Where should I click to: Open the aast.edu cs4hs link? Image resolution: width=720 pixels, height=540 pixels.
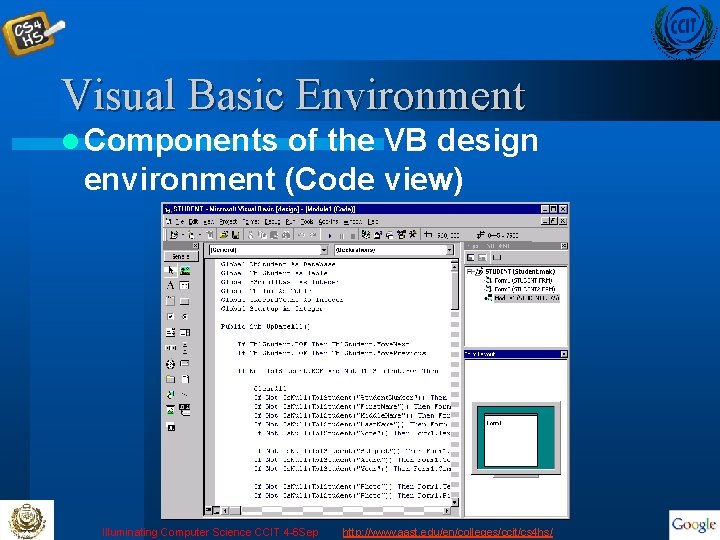click(447, 532)
